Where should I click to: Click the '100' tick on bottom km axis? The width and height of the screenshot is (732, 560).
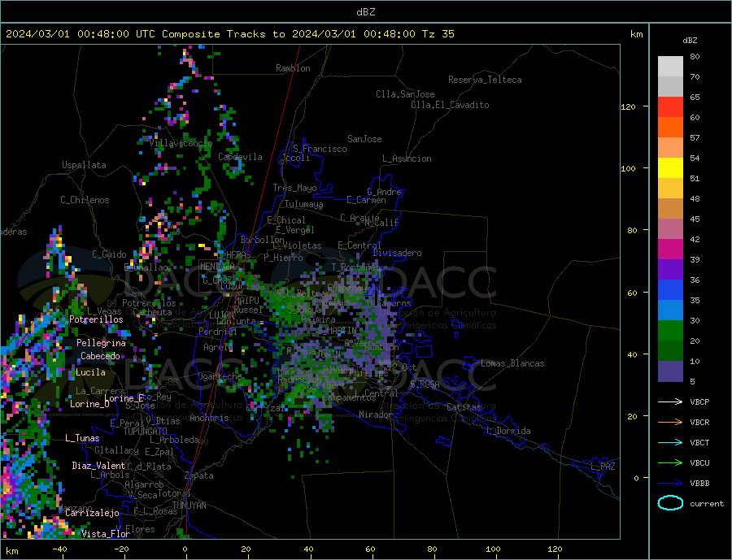(x=494, y=549)
